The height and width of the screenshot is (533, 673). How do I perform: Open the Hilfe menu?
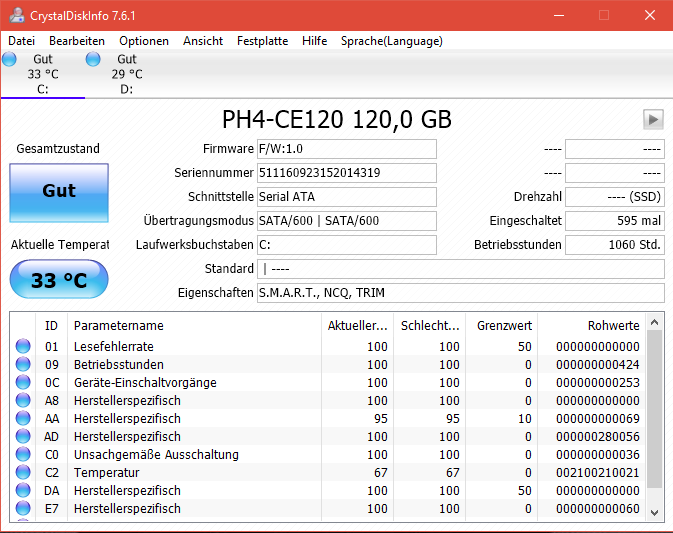click(315, 41)
